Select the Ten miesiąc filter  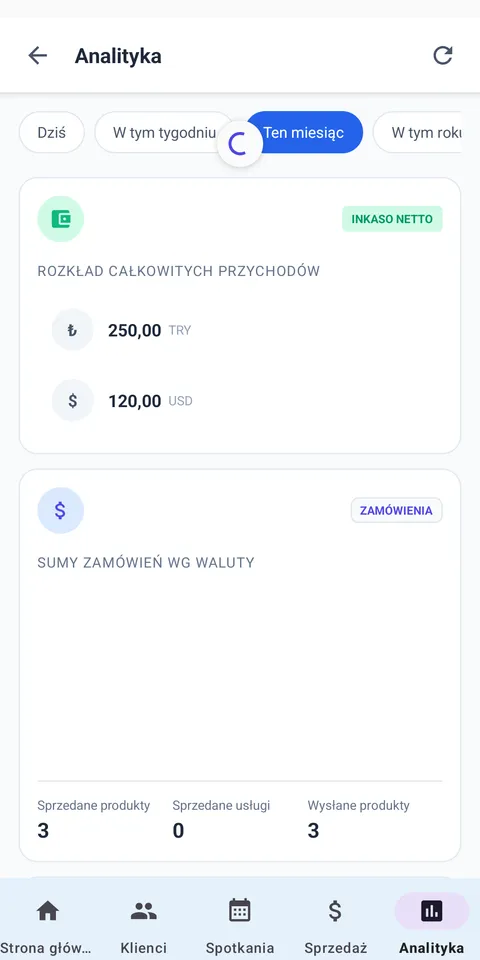[304, 132]
